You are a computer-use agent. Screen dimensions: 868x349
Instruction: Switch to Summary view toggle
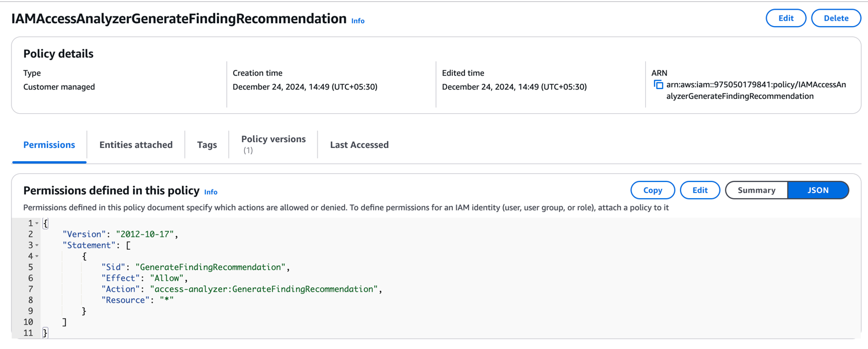(756, 190)
